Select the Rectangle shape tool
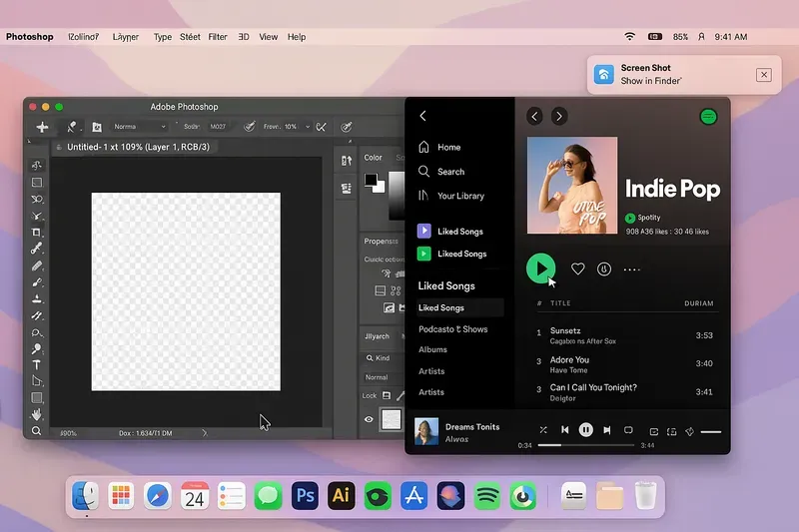The height and width of the screenshot is (532, 799). (x=37, y=397)
